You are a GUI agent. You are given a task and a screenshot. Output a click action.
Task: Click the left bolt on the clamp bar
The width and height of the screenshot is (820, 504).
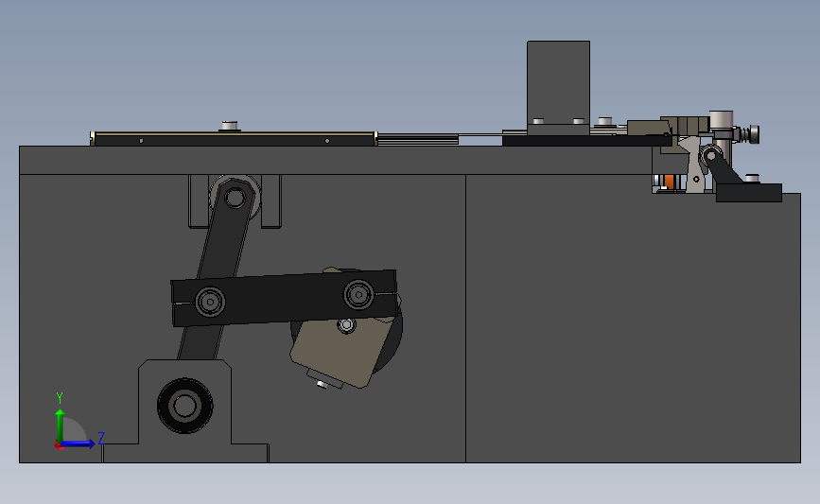point(210,302)
